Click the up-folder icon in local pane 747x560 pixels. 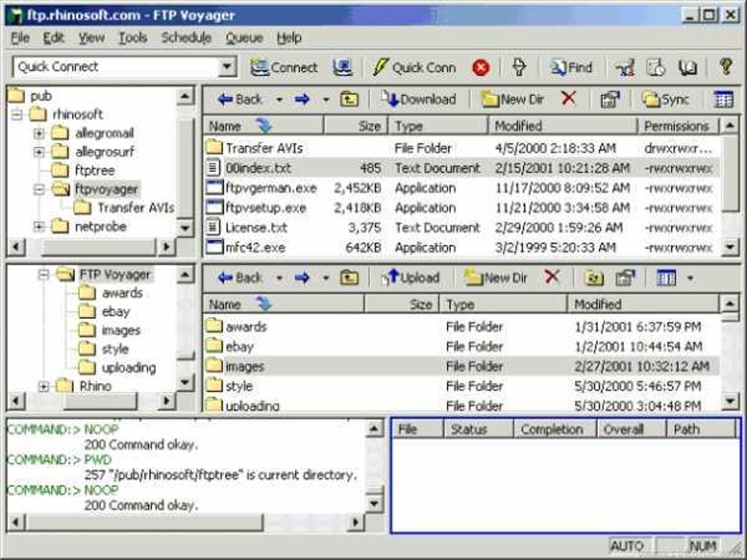pyautogui.click(x=349, y=277)
